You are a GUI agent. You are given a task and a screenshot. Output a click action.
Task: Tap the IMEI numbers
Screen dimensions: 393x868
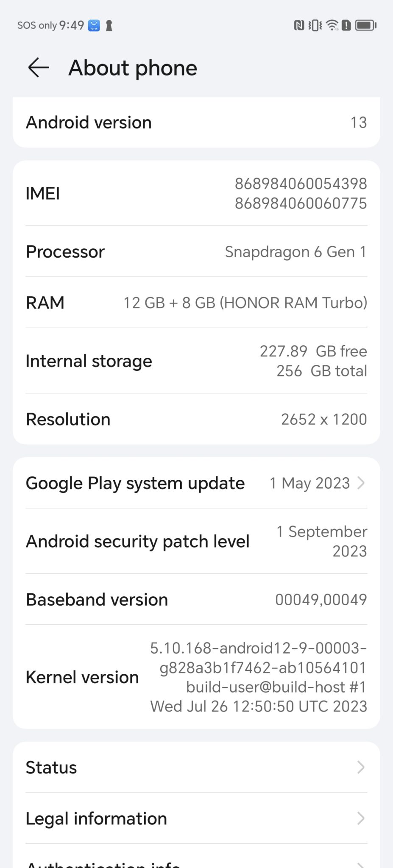[x=301, y=193]
